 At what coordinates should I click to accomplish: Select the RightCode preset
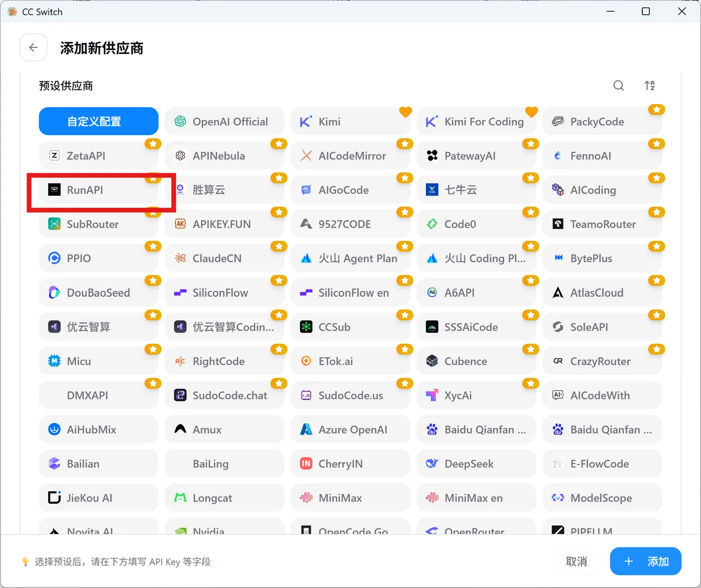coord(224,361)
